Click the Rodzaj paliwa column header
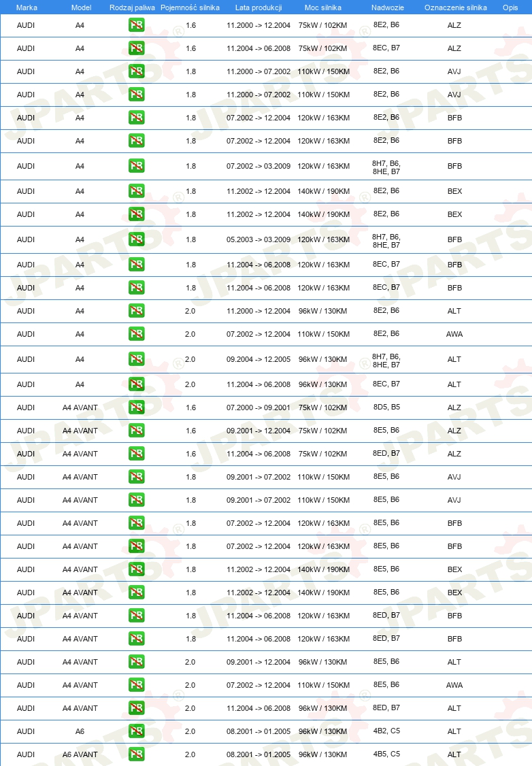Screen dimensions: 532x766 (x=132, y=7)
